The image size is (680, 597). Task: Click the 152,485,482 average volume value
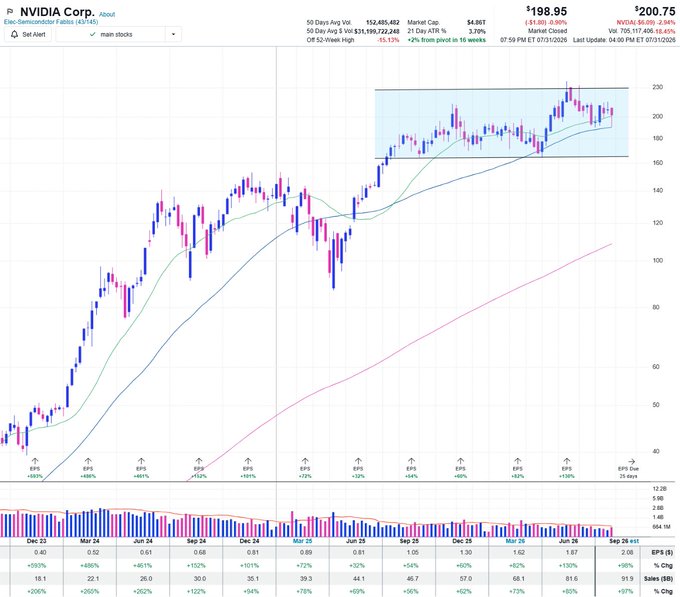pos(382,22)
